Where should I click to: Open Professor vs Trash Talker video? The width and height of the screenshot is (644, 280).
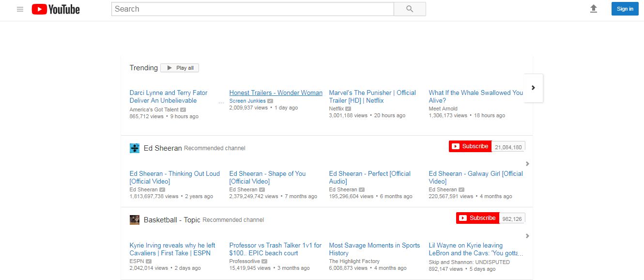click(x=276, y=249)
